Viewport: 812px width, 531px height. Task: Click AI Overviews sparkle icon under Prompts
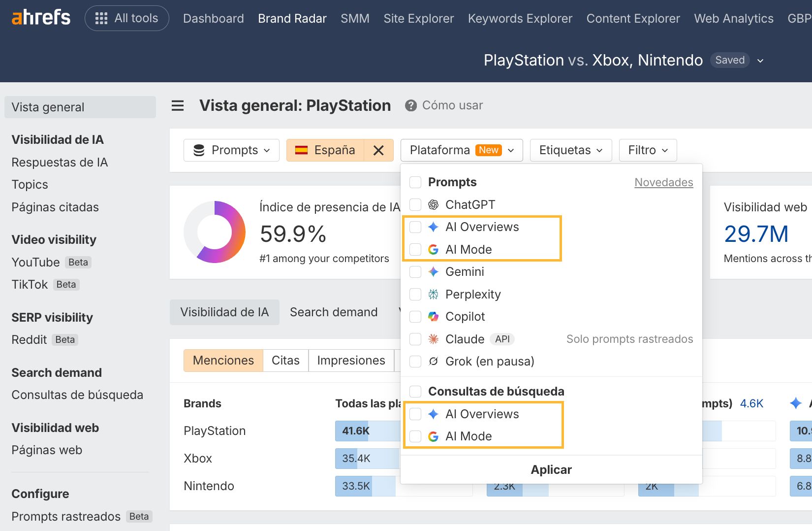pos(433,227)
